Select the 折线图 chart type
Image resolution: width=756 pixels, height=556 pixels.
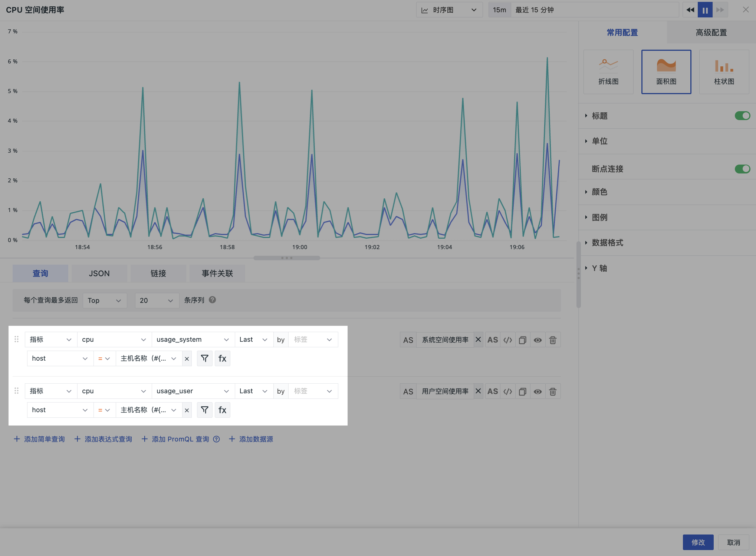tap(608, 72)
